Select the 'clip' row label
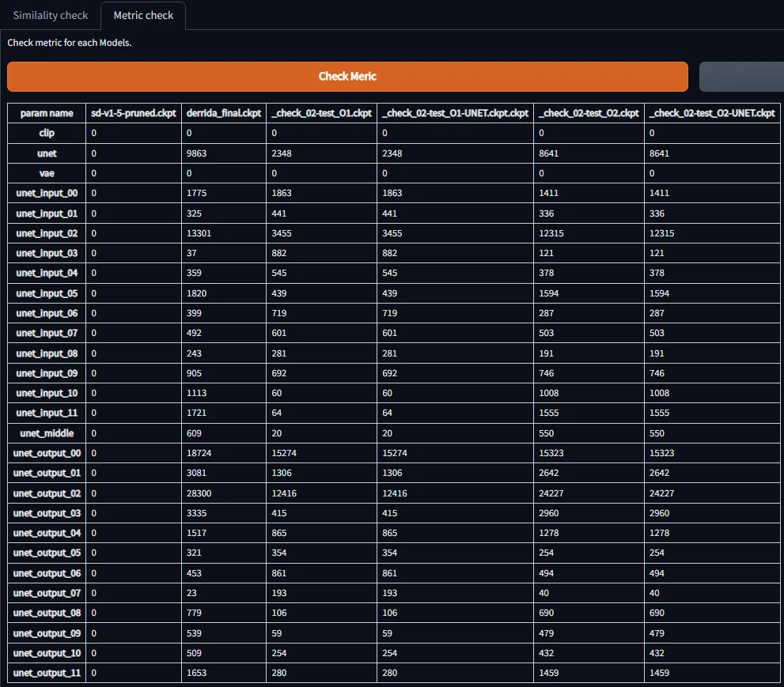Screen dimensions: 784x687 (47, 133)
